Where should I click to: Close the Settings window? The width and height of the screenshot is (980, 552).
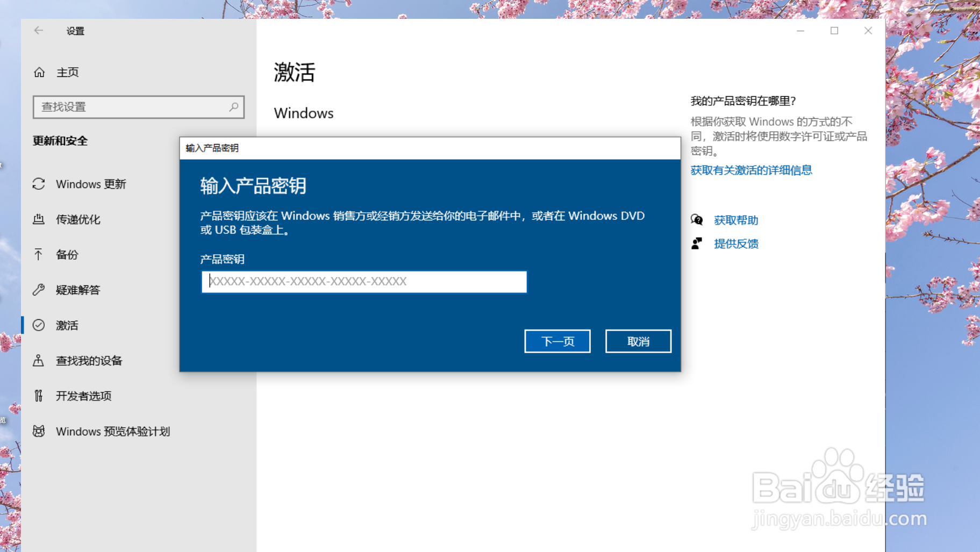click(868, 31)
